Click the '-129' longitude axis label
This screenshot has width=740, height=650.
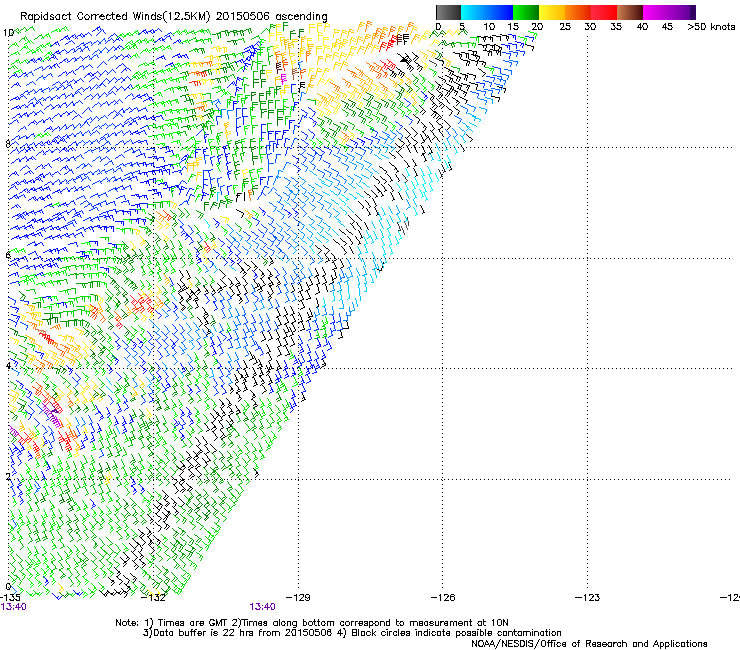[299, 598]
